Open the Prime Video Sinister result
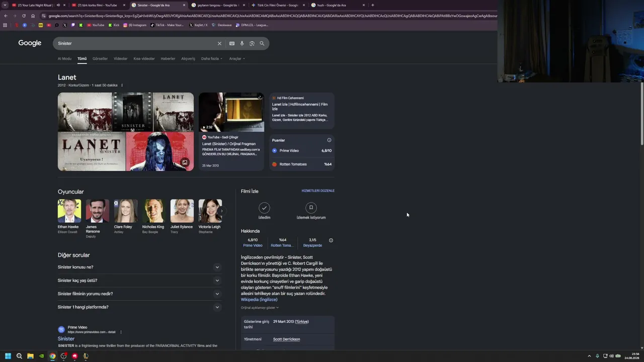Screen dimensions: 644x362 click(x=66, y=339)
